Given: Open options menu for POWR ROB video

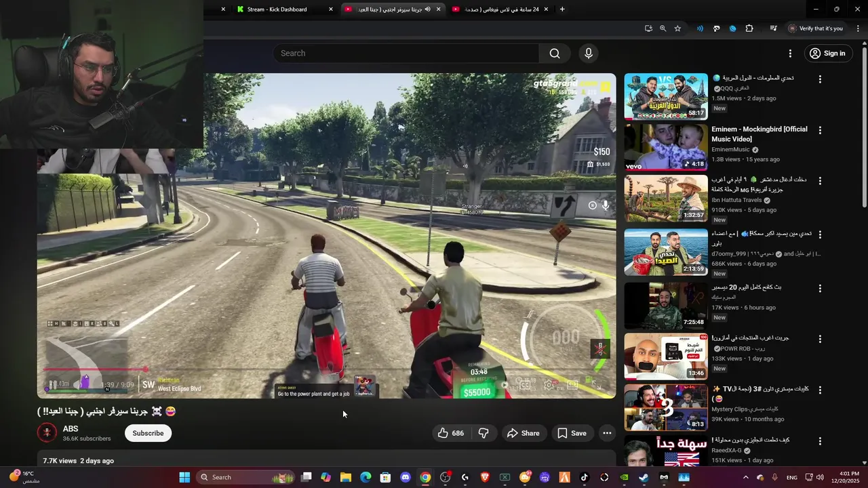Looking at the screenshot, I should click(820, 339).
